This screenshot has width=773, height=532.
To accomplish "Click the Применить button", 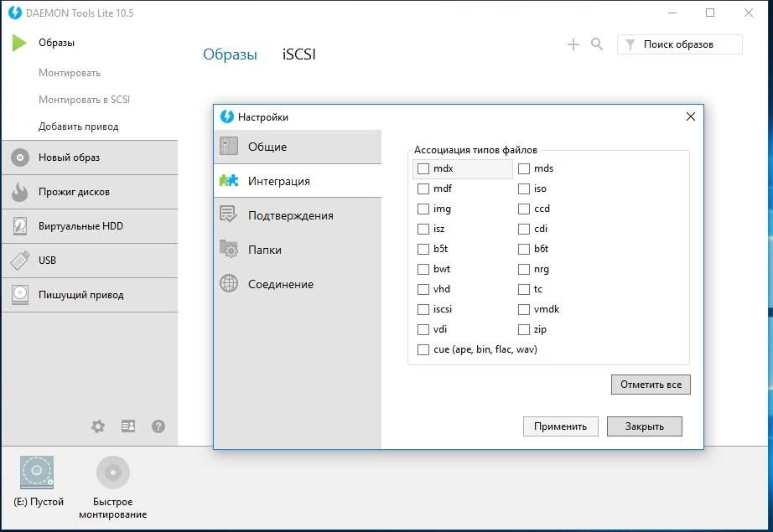I will coord(561,426).
